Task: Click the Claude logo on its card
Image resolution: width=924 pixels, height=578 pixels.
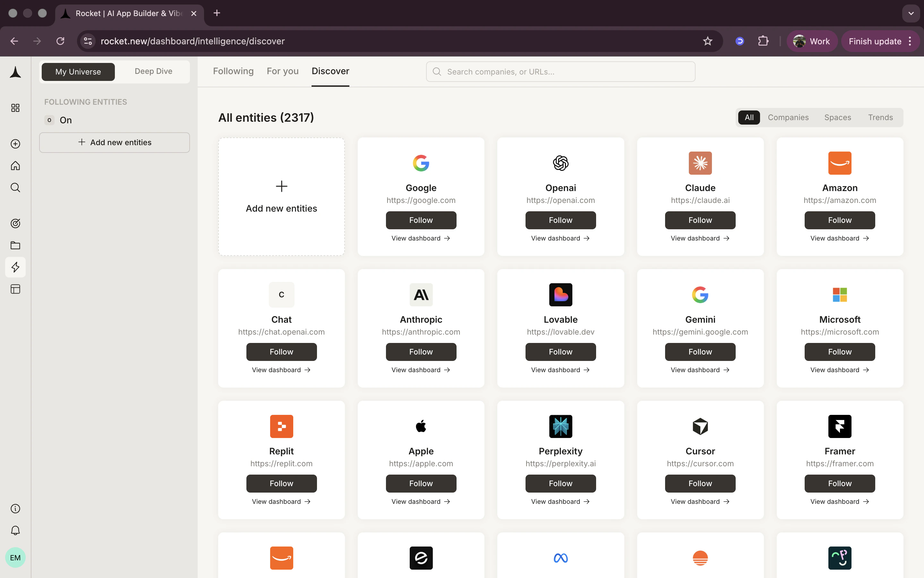Action: pos(700,163)
